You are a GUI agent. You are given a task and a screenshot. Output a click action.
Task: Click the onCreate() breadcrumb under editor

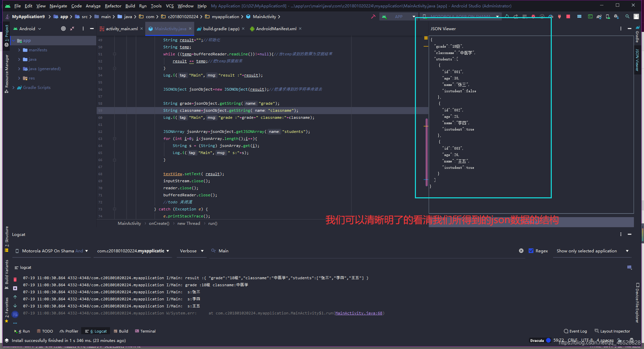click(159, 223)
